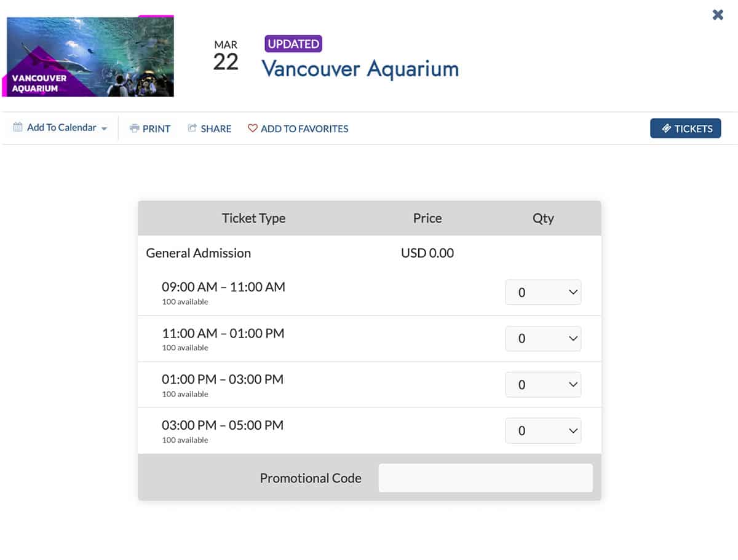Click the Vancouver Aquarium event image

[x=90, y=56]
